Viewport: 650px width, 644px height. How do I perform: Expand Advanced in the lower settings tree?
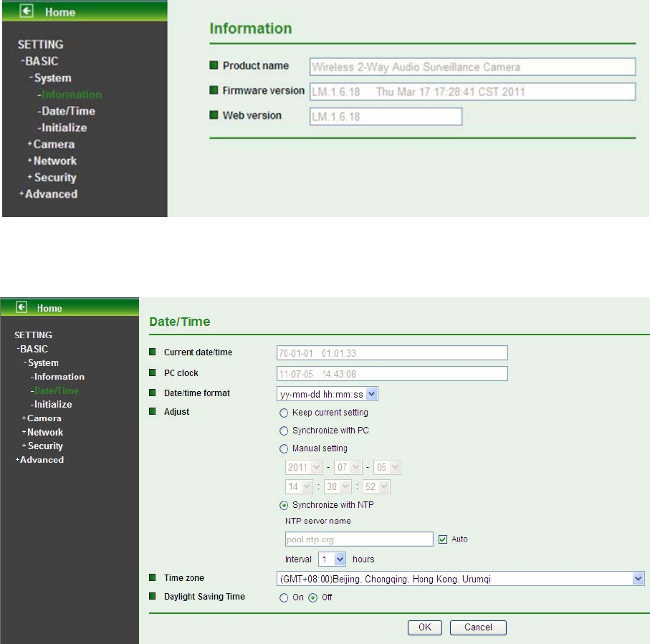[x=42, y=460]
